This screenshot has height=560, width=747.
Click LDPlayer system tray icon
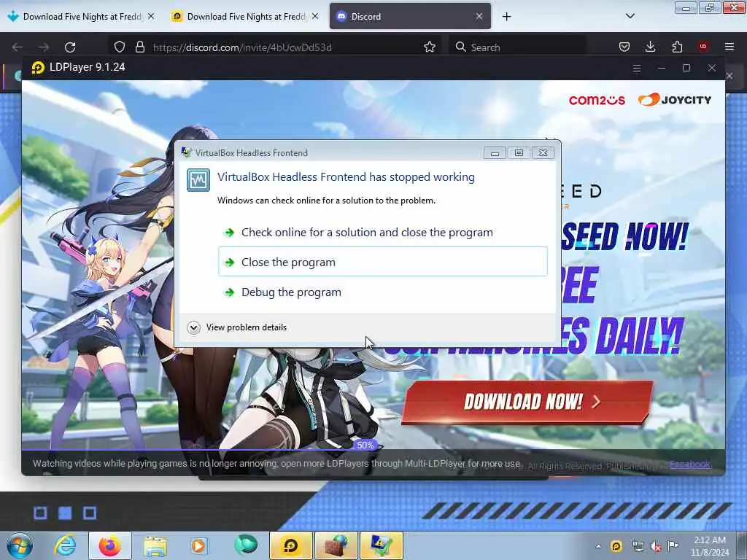616,546
